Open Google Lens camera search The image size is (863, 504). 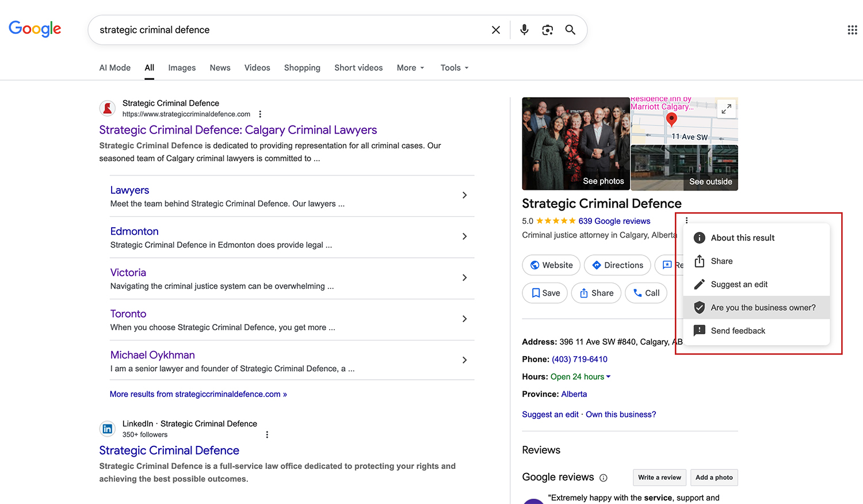click(x=547, y=29)
